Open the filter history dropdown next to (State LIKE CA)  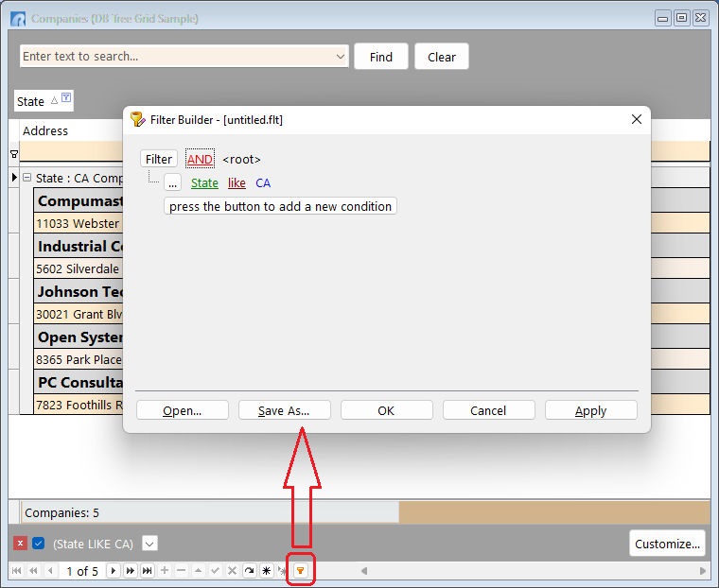[x=149, y=544]
